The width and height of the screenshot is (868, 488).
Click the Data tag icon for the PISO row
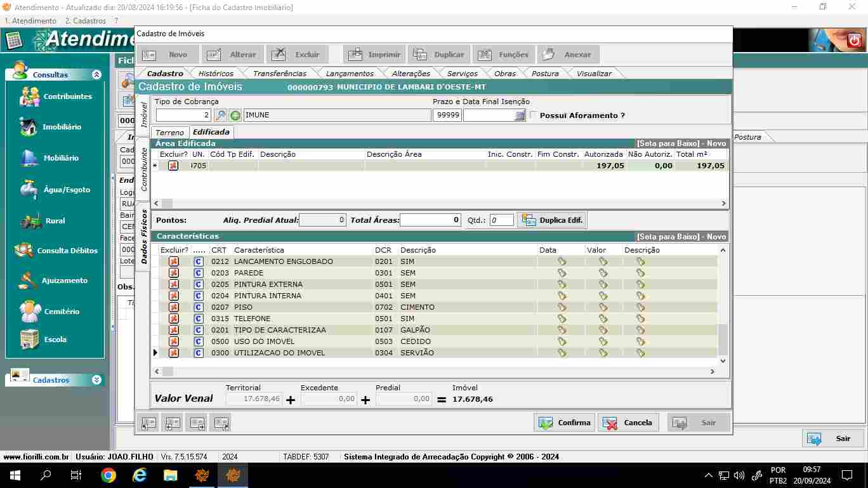562,307
